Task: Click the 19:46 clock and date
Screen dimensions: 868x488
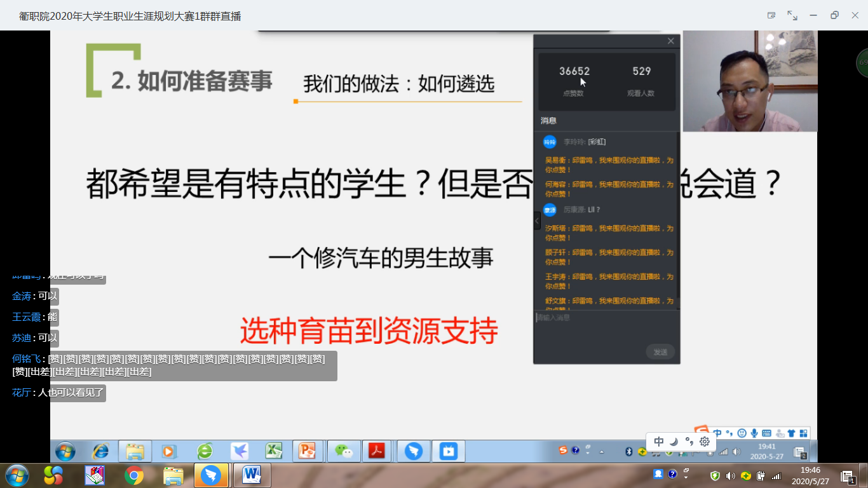Action: 810,475
